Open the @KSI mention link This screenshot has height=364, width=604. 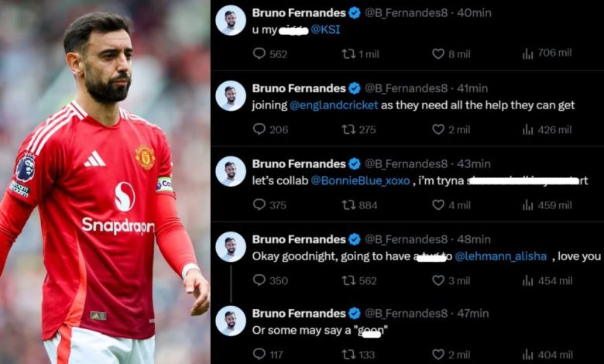tap(325, 29)
